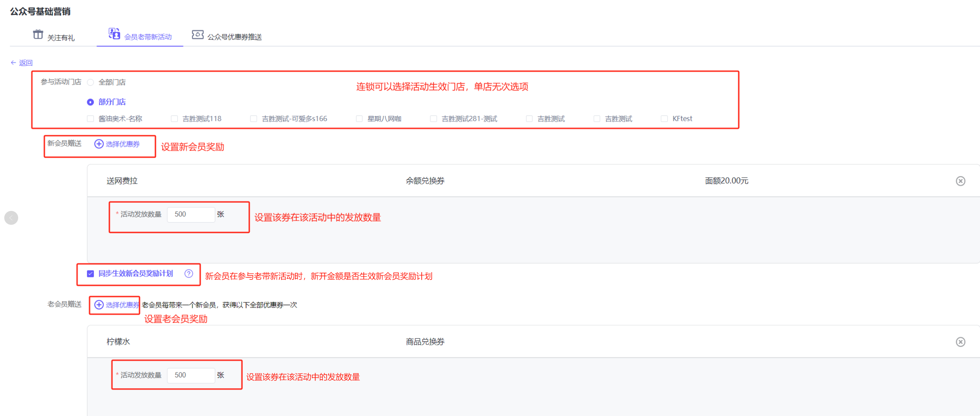This screenshot has height=416, width=980.
Task: Switch to the 关注有礼 tab
Action: coord(61,37)
